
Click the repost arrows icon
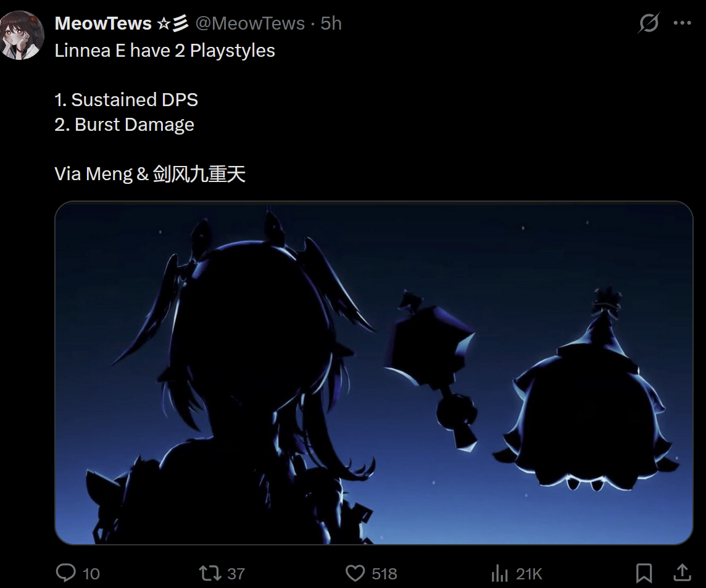(210, 573)
